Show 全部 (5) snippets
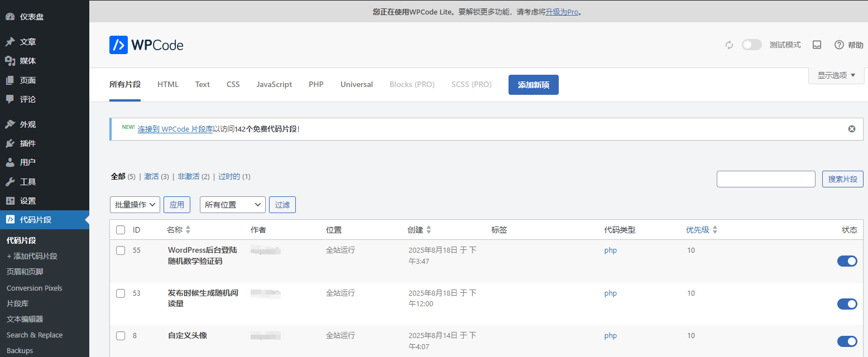Screen dimensions: 868x357 coord(123,177)
